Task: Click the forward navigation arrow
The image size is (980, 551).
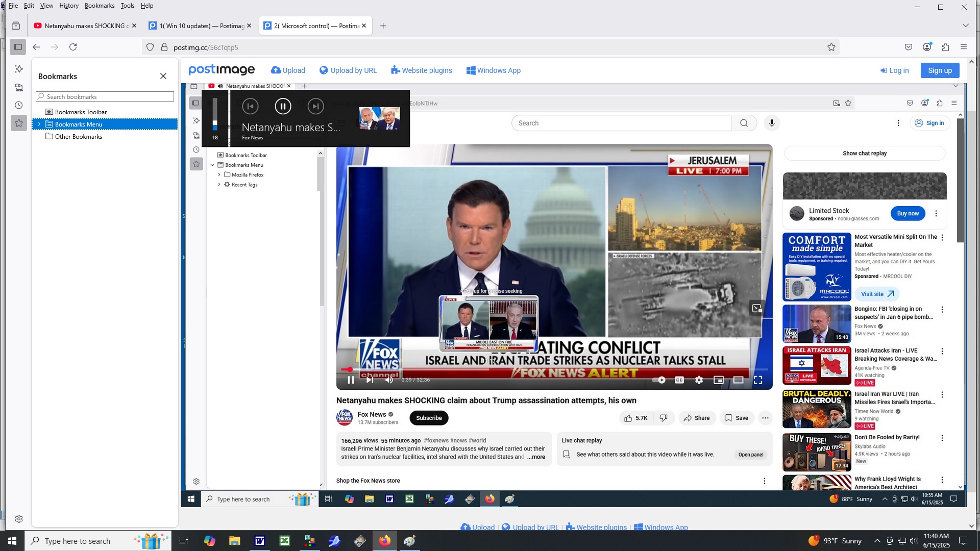Action: point(55,47)
